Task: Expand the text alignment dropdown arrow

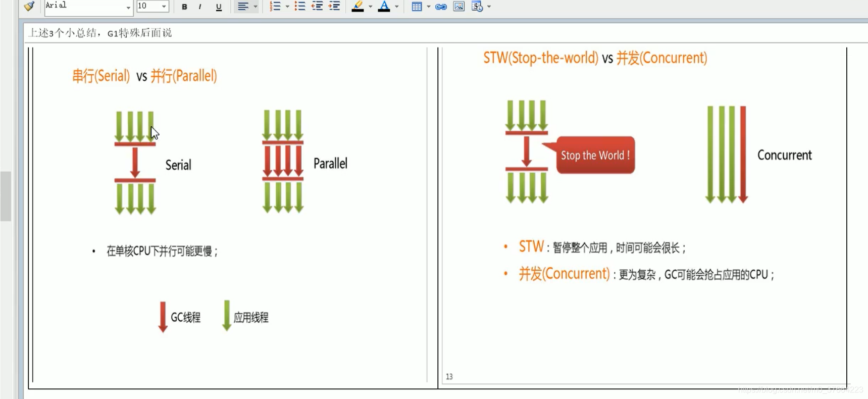Action: (x=256, y=7)
